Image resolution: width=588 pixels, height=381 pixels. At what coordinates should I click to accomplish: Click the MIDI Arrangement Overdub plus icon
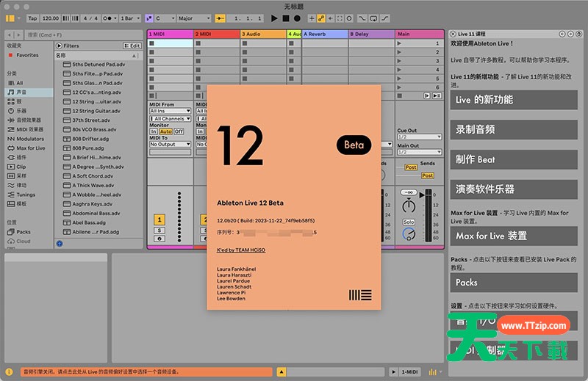tap(312, 18)
